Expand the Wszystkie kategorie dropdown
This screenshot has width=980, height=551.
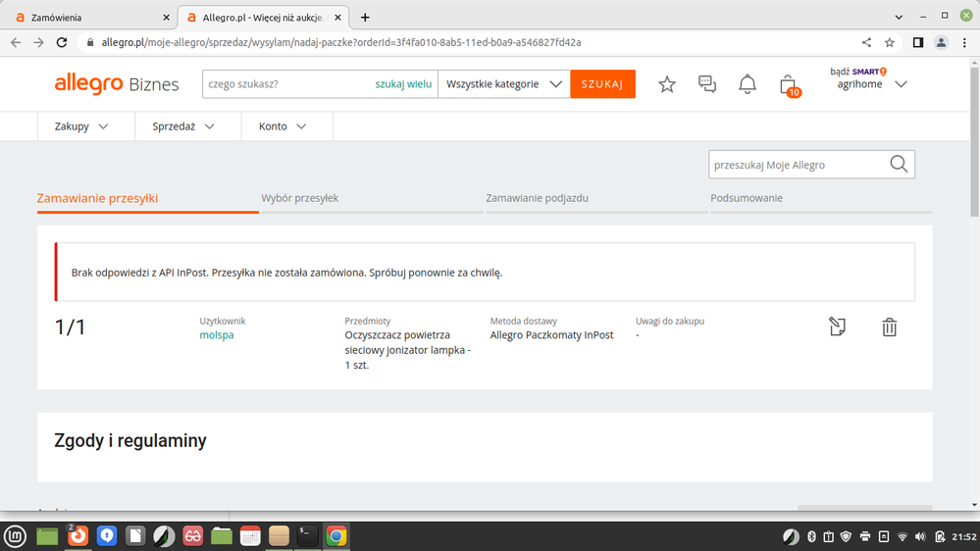(504, 83)
